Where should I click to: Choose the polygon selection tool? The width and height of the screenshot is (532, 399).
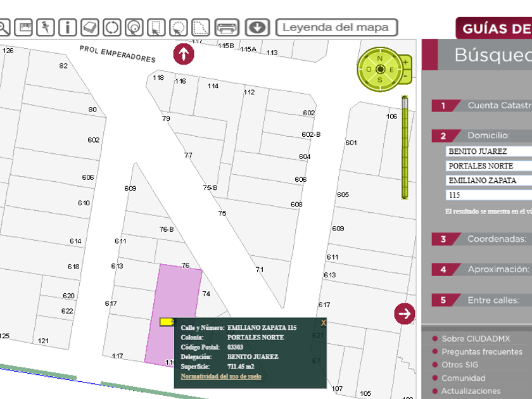[x=201, y=27]
